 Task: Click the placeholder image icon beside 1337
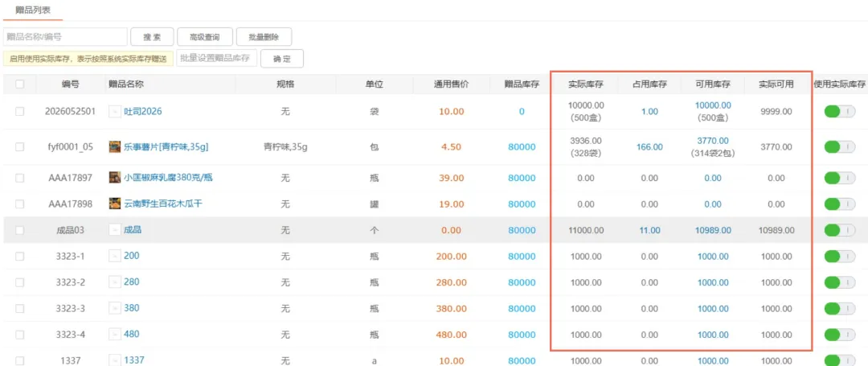click(115, 360)
